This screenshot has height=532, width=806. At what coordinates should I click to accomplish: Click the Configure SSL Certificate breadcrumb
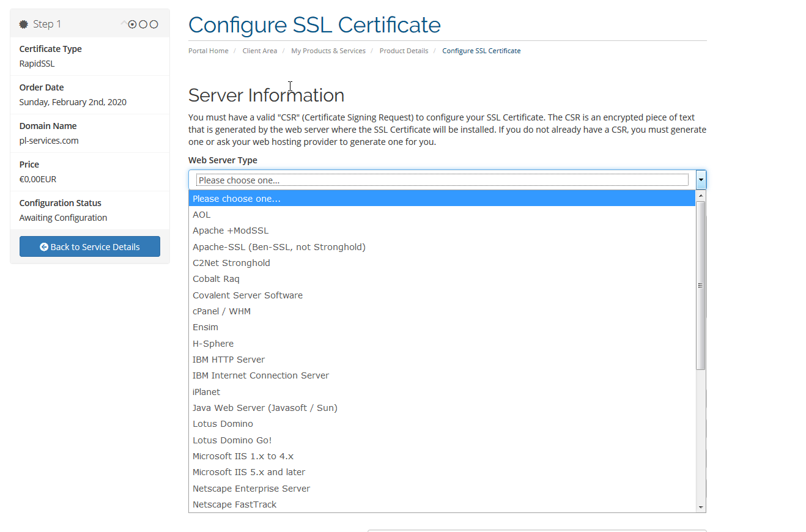click(x=481, y=51)
